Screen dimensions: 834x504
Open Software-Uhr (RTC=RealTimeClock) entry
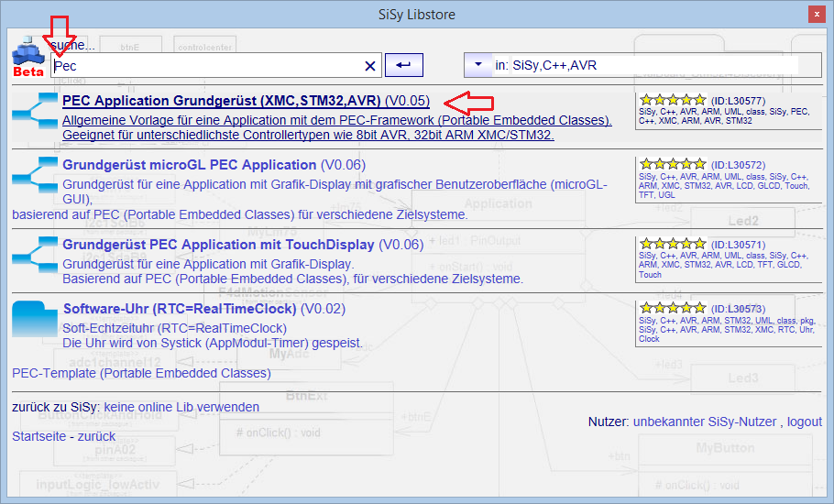(x=180, y=309)
